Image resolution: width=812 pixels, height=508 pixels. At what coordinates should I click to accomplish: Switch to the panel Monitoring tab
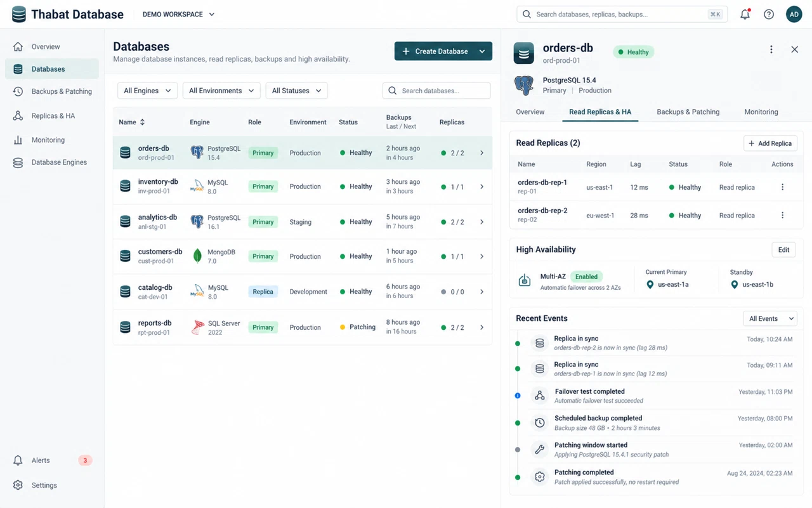click(761, 112)
